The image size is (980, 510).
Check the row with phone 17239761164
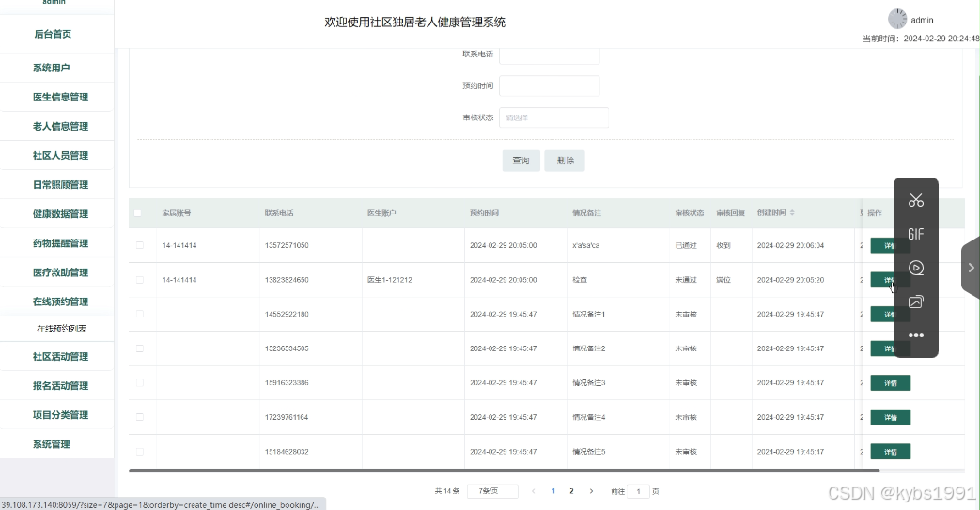tap(140, 417)
